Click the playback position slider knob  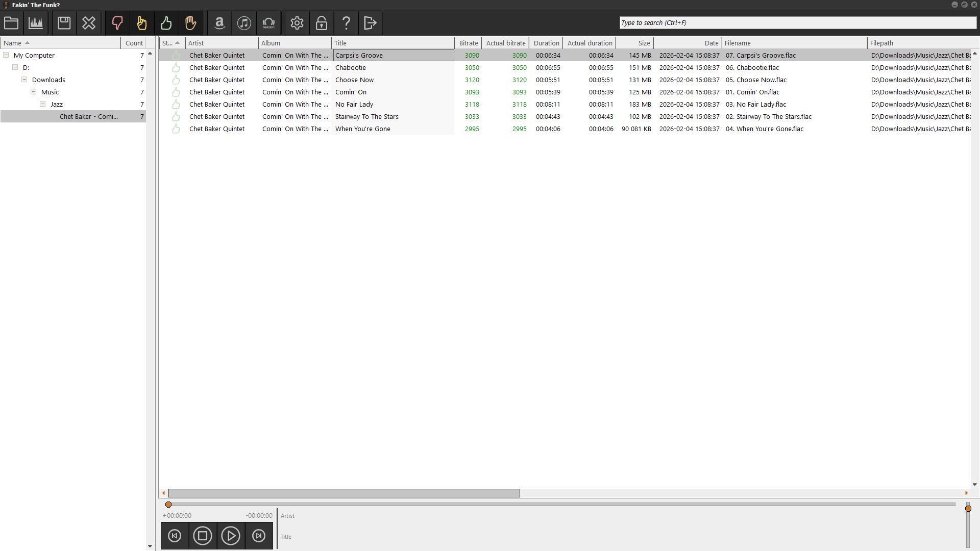coord(168,505)
